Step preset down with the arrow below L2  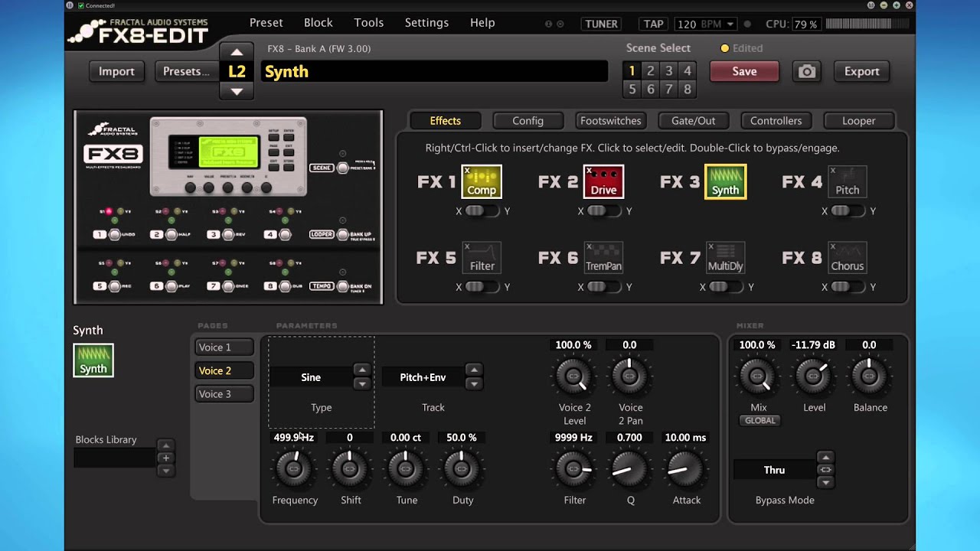[237, 91]
